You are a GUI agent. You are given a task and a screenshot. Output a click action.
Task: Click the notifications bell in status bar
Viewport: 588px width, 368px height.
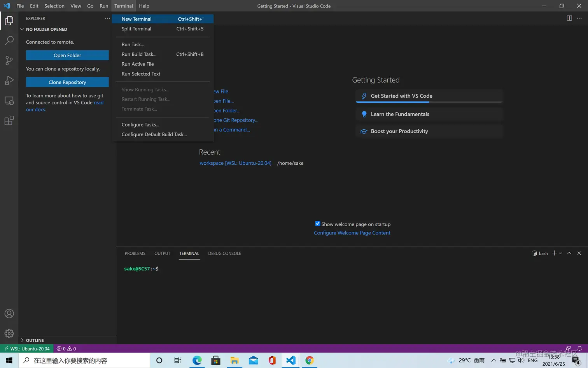(x=579, y=349)
